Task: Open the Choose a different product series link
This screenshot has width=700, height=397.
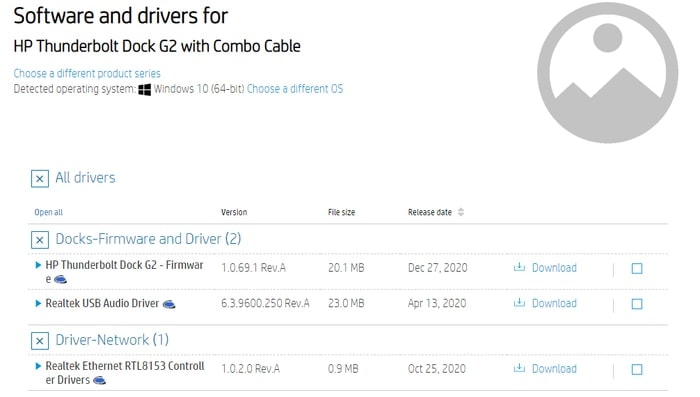Action: 87,73
